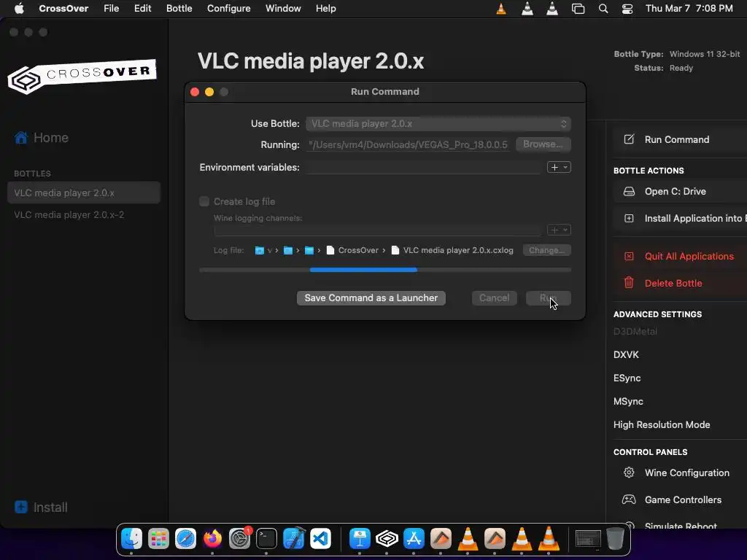Click the ESync advanced setting
Viewport: 747px width, 560px height.
(627, 378)
